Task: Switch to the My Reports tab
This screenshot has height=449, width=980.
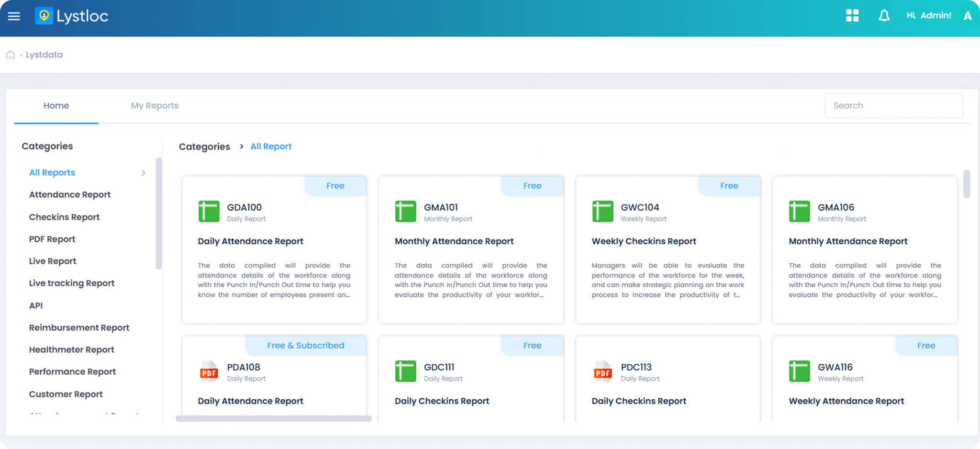Action: (x=155, y=106)
